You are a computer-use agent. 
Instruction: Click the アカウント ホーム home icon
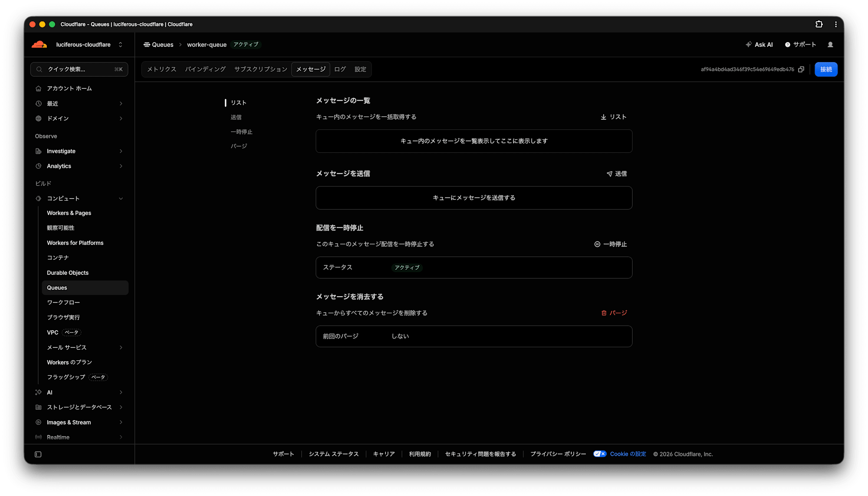(39, 88)
